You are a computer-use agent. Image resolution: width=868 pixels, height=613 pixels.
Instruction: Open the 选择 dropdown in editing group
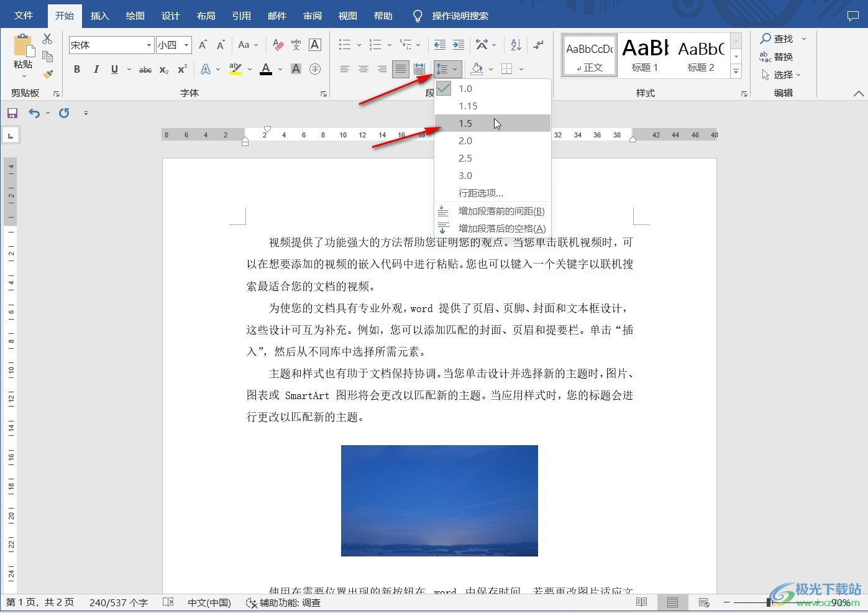coord(781,75)
